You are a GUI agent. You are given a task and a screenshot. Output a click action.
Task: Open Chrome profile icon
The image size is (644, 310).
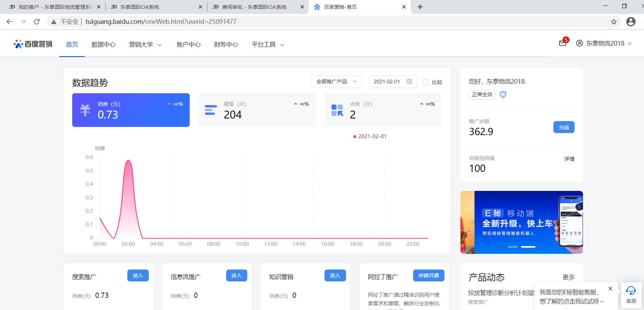point(631,22)
